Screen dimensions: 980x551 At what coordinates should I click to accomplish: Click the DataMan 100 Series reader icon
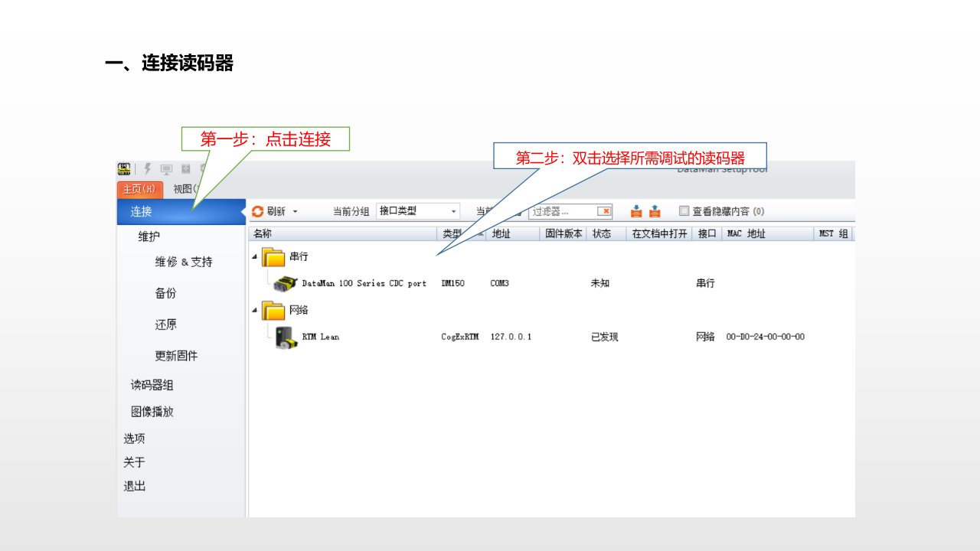click(x=286, y=283)
